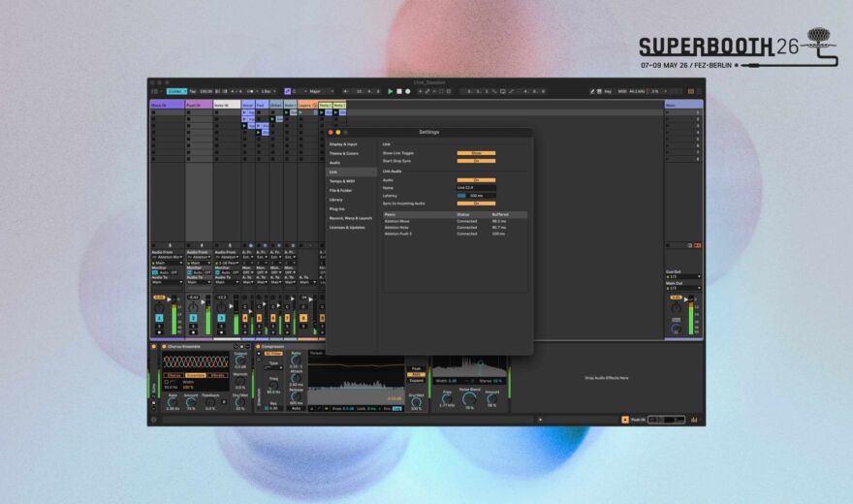Viewport: 853px width, 504px height.
Task: Set Move IN monitor to In
Action: (x=155, y=272)
